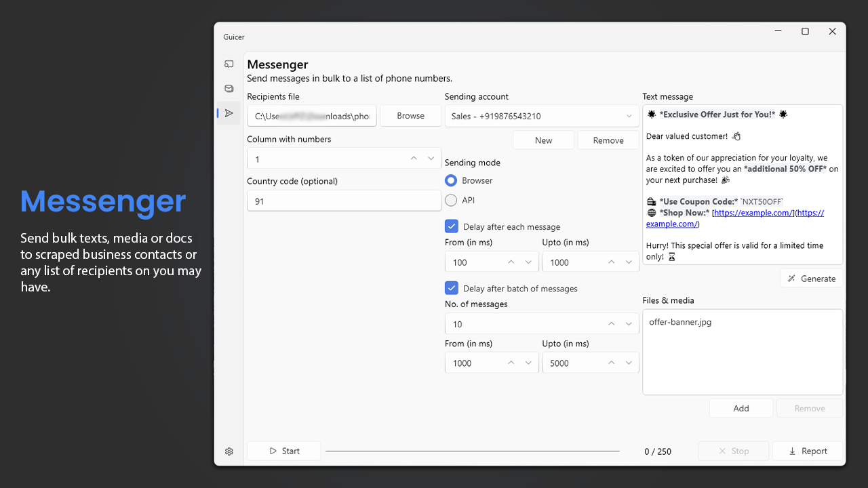The width and height of the screenshot is (868, 488).
Task: Decrease the No. of messages value
Action: 629,324
